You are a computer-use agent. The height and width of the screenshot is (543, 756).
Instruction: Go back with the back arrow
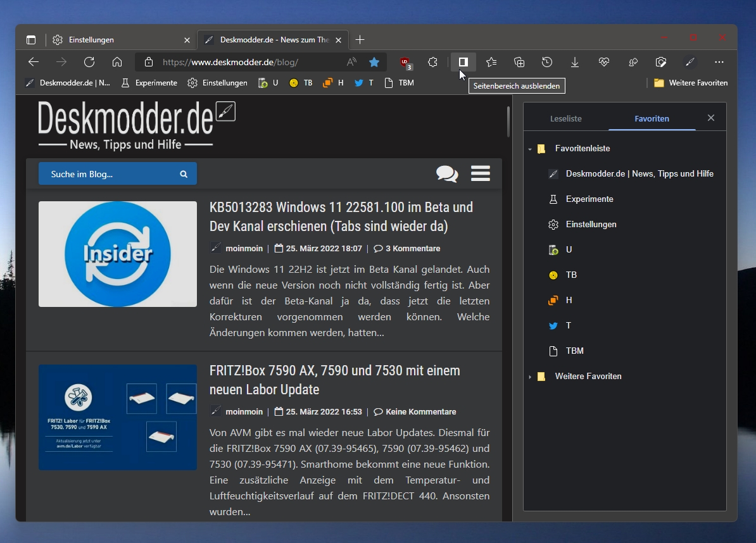coord(34,62)
